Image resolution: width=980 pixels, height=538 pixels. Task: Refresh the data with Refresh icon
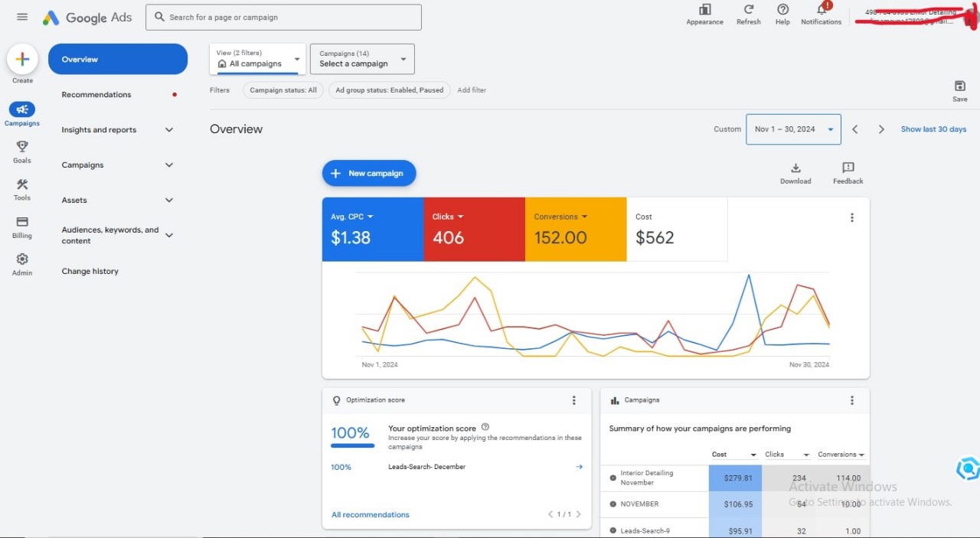pyautogui.click(x=749, y=9)
